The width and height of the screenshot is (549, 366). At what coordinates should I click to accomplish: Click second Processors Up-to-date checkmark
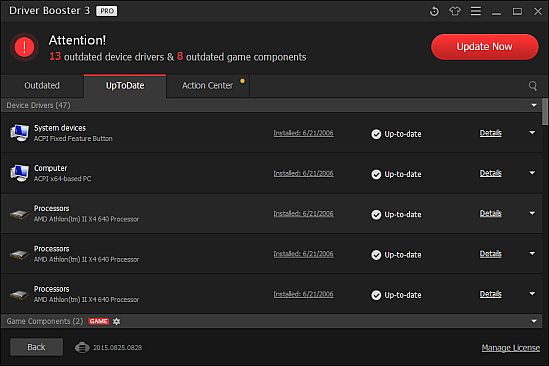coord(376,255)
